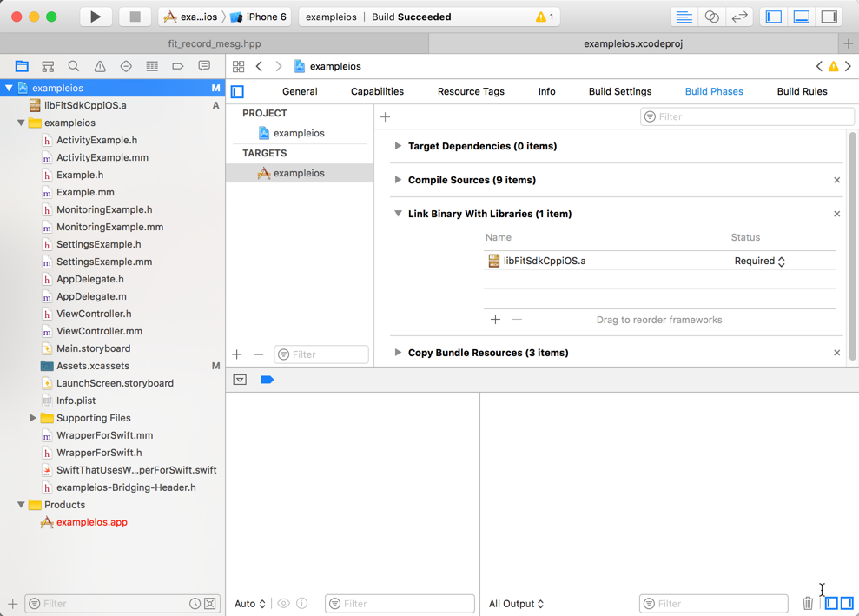Show the Project navigator folder icon
Viewport: 859px width, 616px height.
22,66
